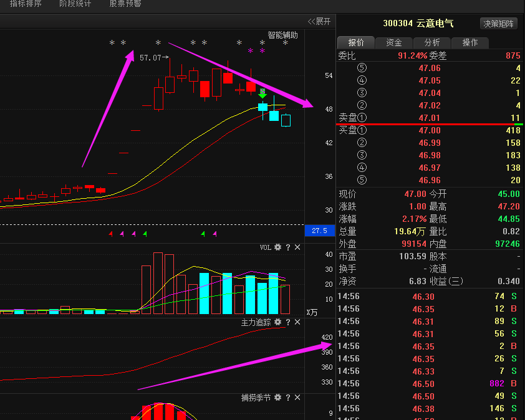Switch to the 资金 tab
This screenshot has height=420, width=525.
tap(393, 42)
